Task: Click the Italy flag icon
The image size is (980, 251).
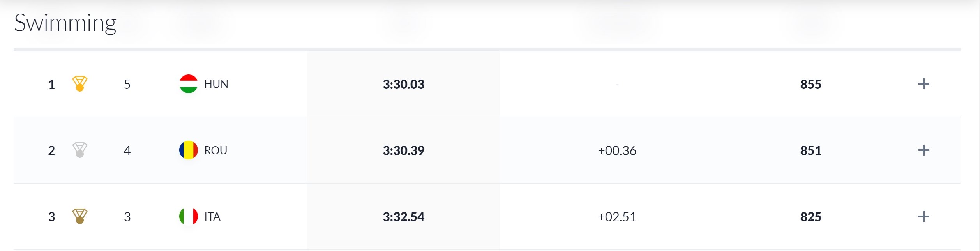Action: point(188,216)
